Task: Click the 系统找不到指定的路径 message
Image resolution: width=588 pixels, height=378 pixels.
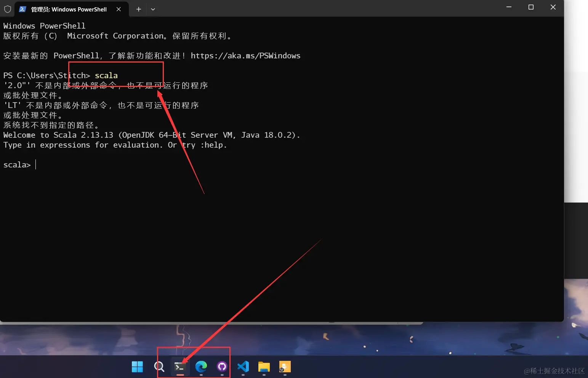Action: click(x=51, y=125)
